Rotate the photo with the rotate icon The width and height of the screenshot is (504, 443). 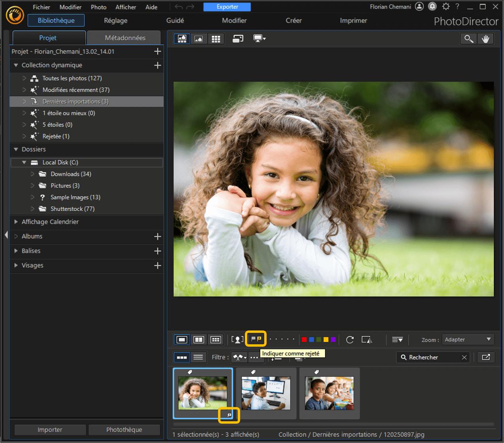(350, 340)
